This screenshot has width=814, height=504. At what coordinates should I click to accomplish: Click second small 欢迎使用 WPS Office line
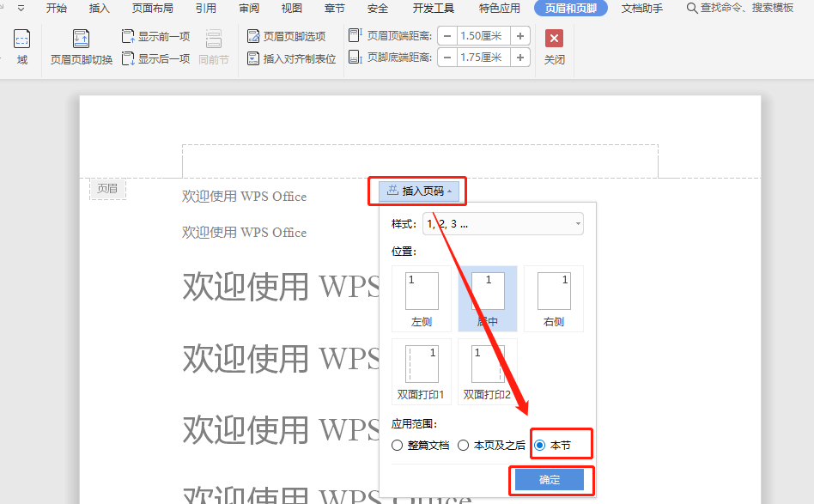click(244, 233)
